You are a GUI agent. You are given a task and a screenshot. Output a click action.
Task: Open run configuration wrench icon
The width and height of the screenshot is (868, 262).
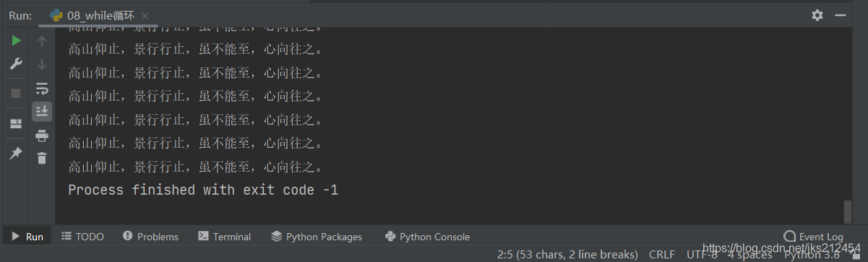(x=16, y=64)
